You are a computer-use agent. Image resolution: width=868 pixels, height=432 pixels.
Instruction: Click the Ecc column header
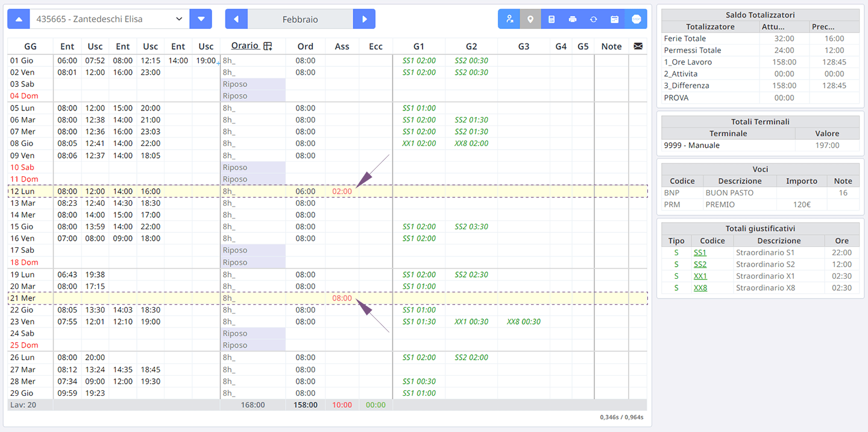point(376,46)
